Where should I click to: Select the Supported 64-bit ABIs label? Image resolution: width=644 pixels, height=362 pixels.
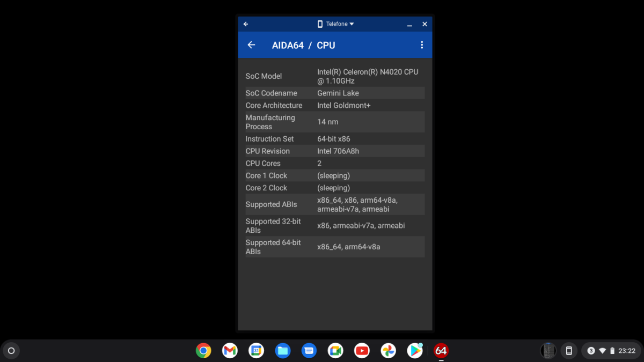coord(273,247)
